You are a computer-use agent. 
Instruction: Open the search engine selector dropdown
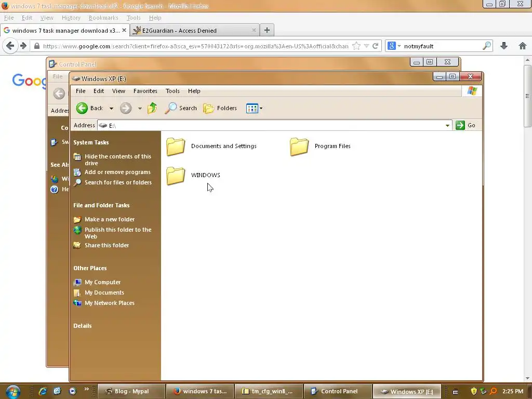coord(394,46)
